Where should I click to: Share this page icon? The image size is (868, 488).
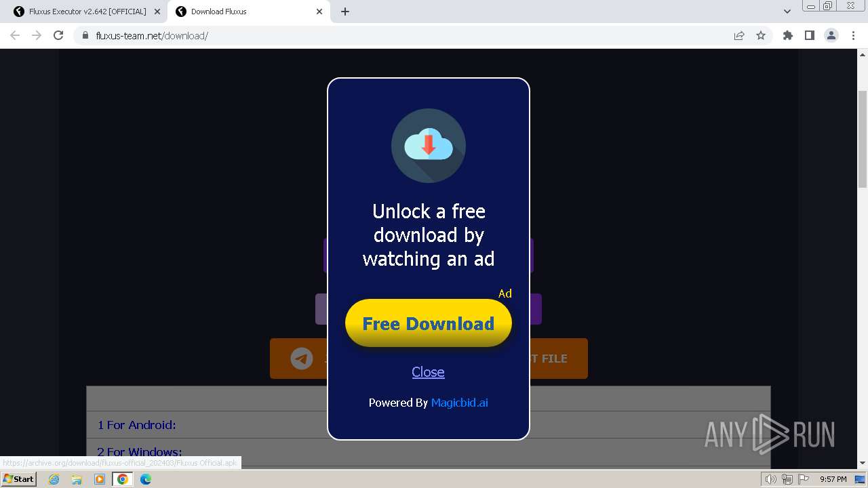[739, 35]
